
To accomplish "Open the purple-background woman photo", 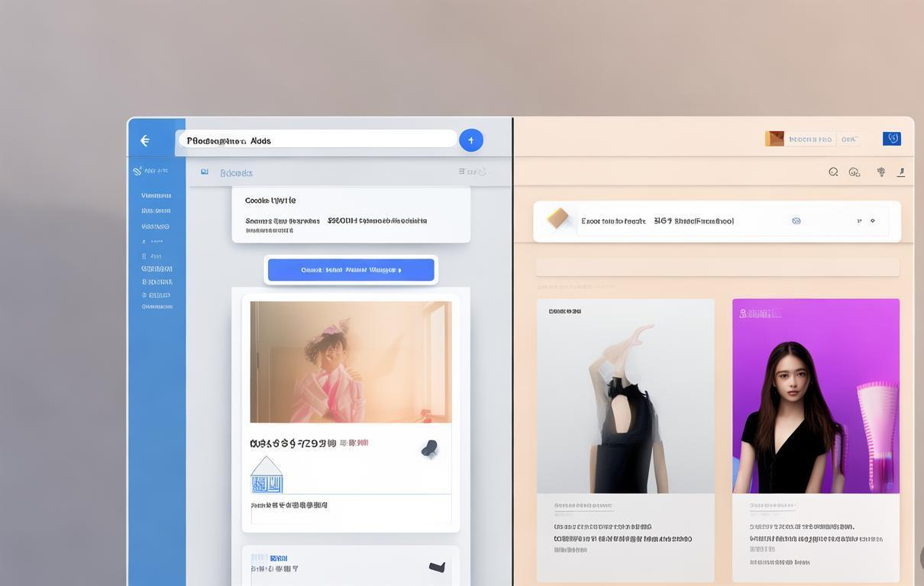I will coord(816,396).
